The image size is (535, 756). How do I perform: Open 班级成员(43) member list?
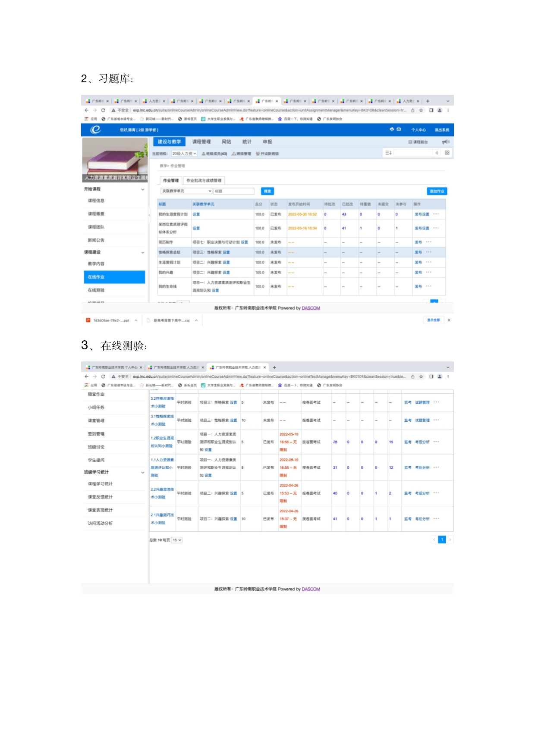tap(214, 154)
